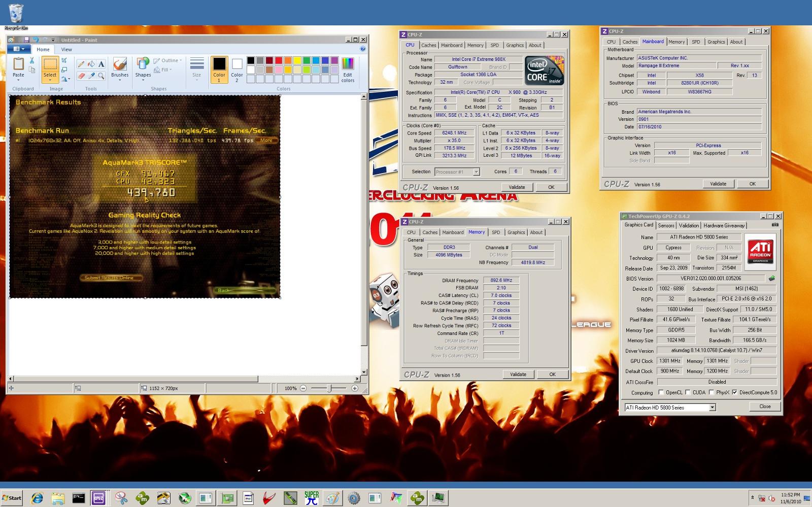Click Validate in the CPU-Z processor window
The width and height of the screenshot is (812, 507).
point(517,187)
